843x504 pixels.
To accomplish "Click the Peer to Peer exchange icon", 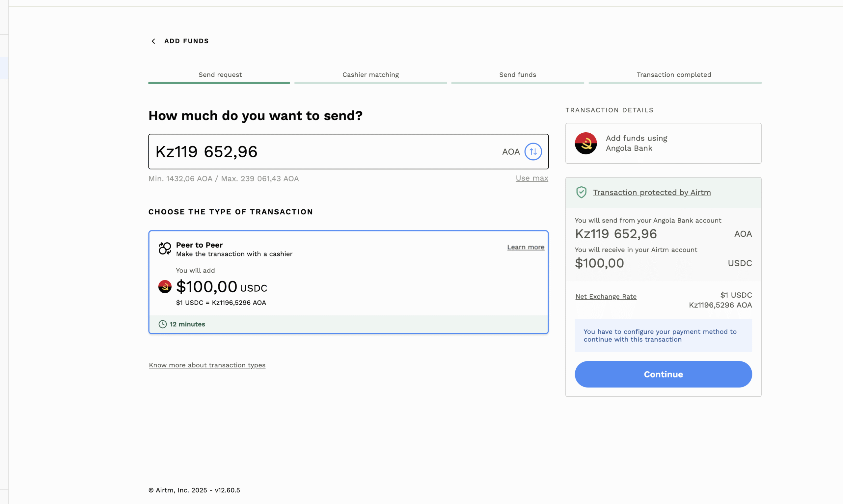I will pos(165,248).
